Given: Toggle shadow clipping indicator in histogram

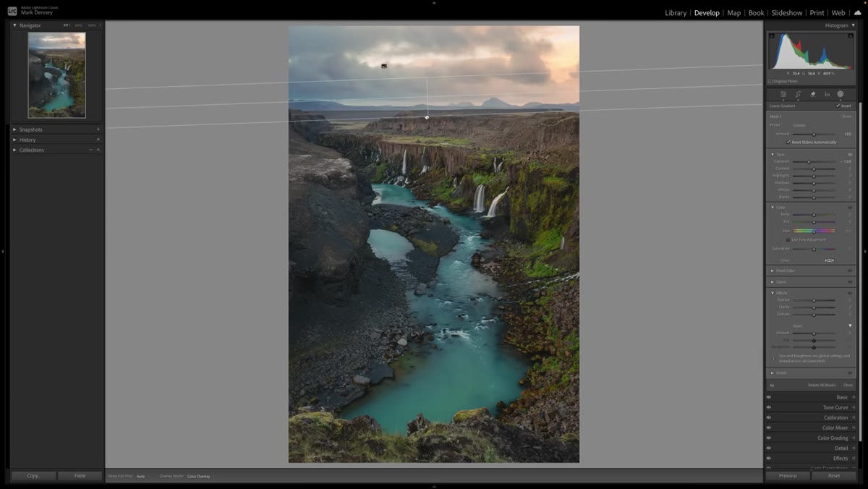Looking at the screenshot, I should [772, 35].
